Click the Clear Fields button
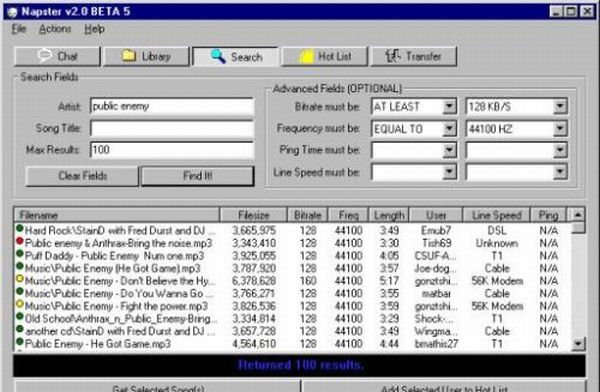Image resolution: width=600 pixels, height=392 pixels. [x=82, y=176]
